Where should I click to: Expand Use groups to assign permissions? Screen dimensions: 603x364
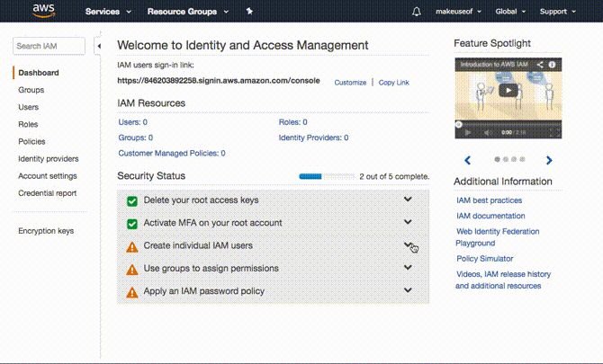(x=408, y=268)
